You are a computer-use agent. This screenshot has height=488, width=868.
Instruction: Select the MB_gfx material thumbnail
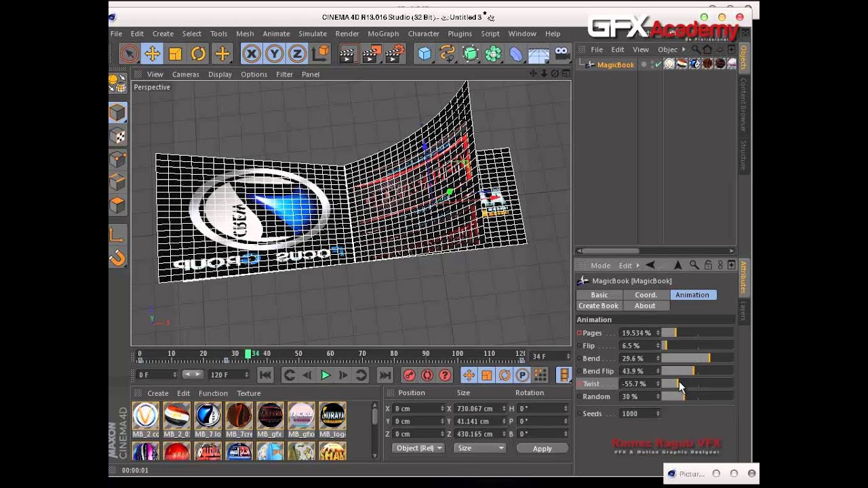pos(270,416)
